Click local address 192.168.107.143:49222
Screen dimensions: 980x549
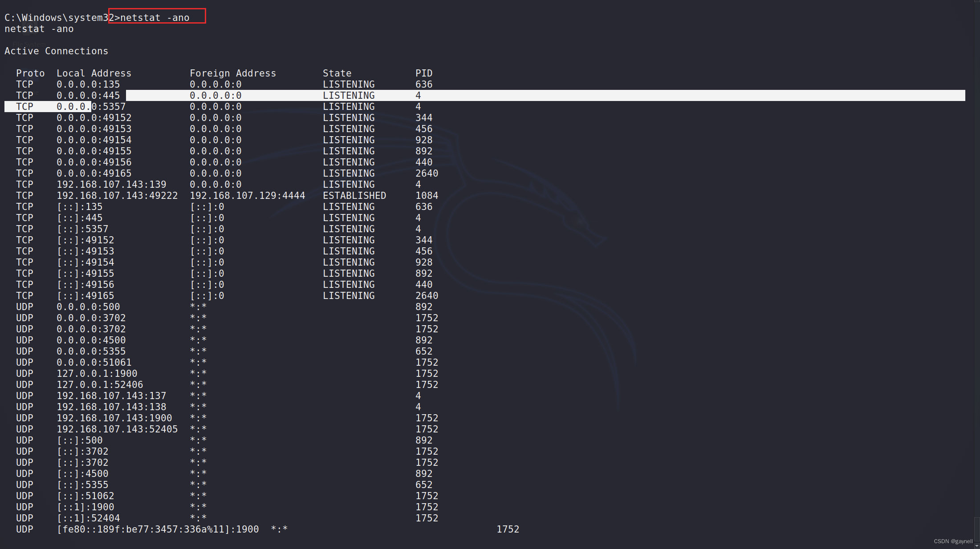click(x=117, y=196)
